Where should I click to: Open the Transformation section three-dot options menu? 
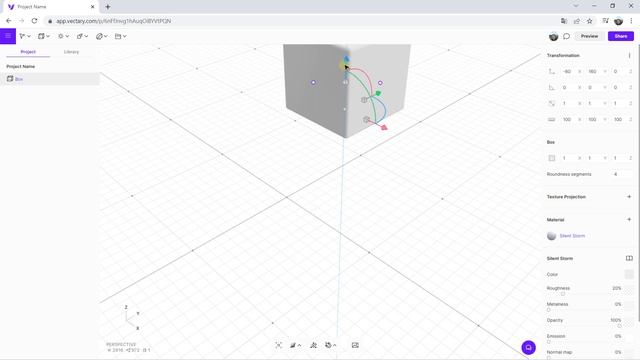(x=629, y=56)
